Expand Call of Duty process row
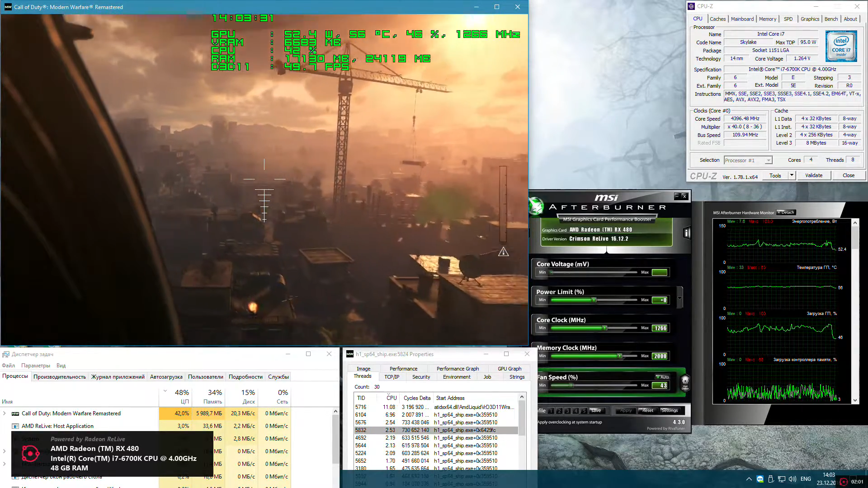The image size is (868, 488). pyautogui.click(x=5, y=413)
